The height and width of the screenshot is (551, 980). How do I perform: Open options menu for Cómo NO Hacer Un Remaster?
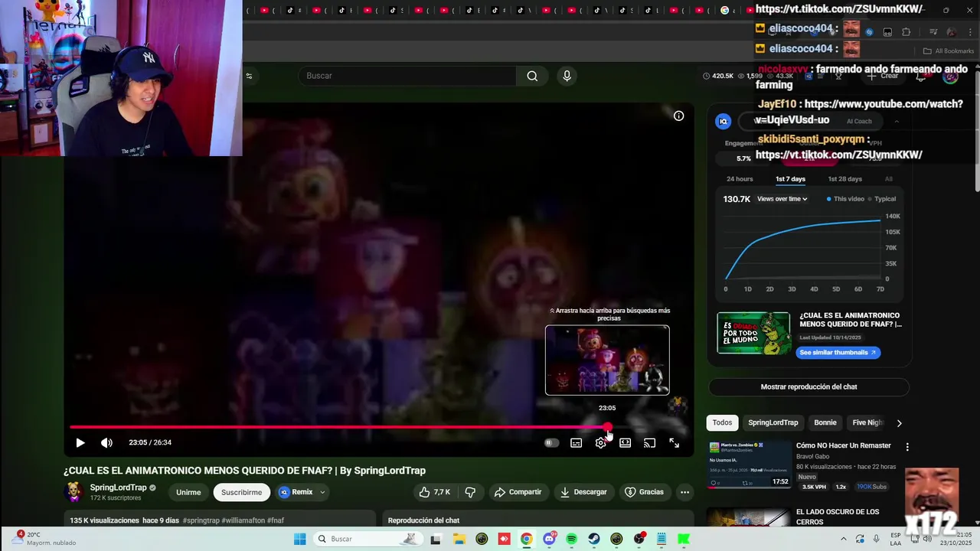point(907,447)
